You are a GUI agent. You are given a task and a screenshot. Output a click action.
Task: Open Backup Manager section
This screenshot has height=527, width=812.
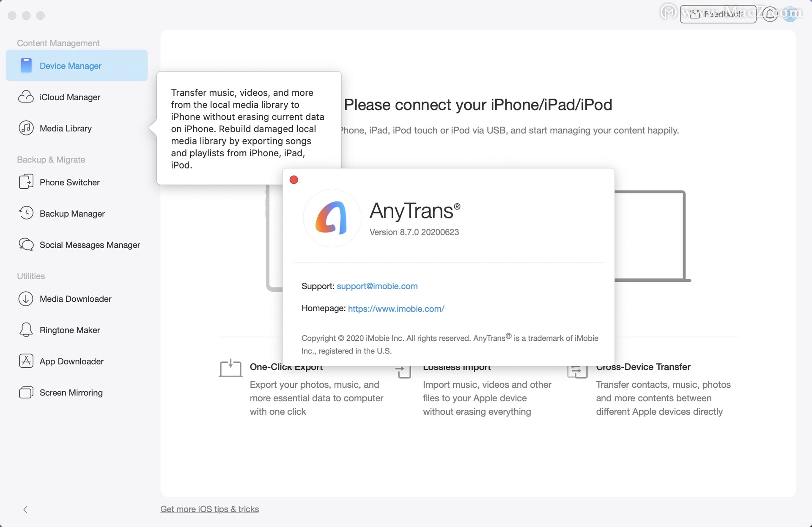coord(72,213)
